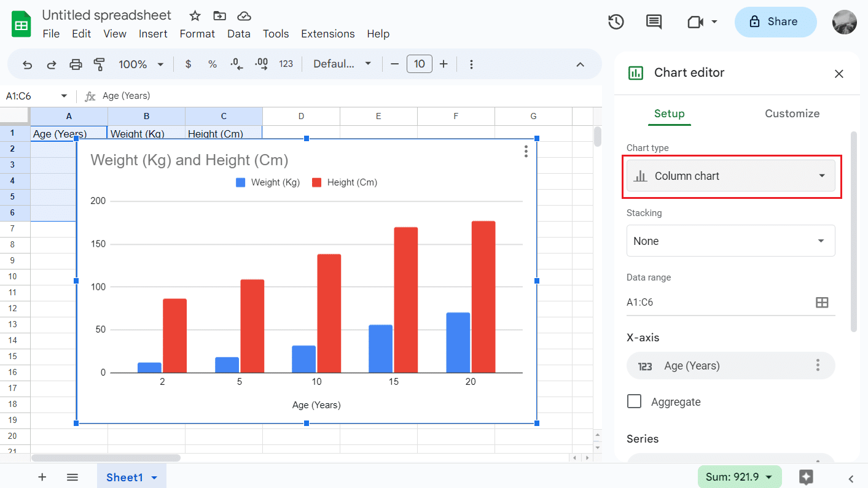
Task: Open X-axis options for Age (Years)
Action: [x=818, y=365]
